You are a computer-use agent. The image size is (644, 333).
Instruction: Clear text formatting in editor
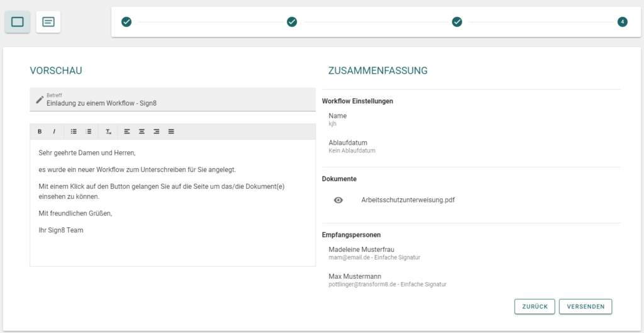click(x=108, y=132)
